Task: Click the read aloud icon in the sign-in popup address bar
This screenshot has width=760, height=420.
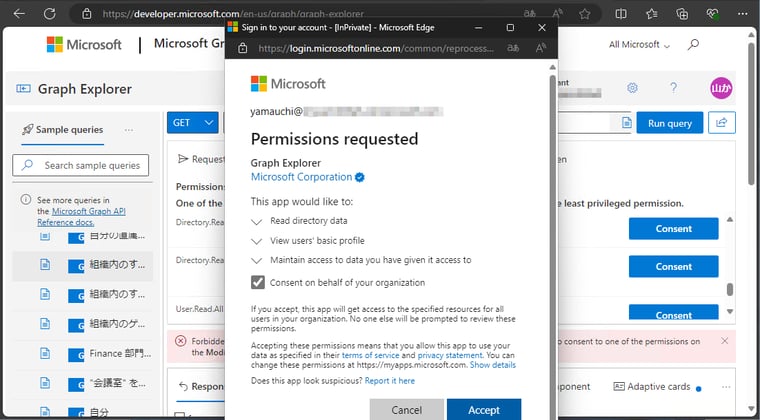Action: pos(541,48)
